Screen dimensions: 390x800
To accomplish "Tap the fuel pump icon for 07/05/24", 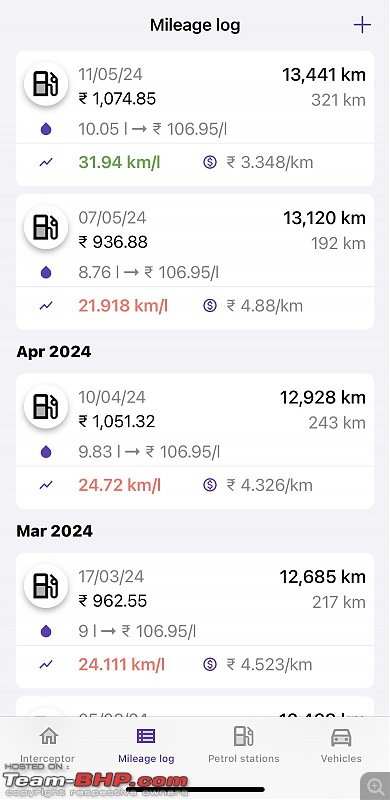I will coord(46,228).
